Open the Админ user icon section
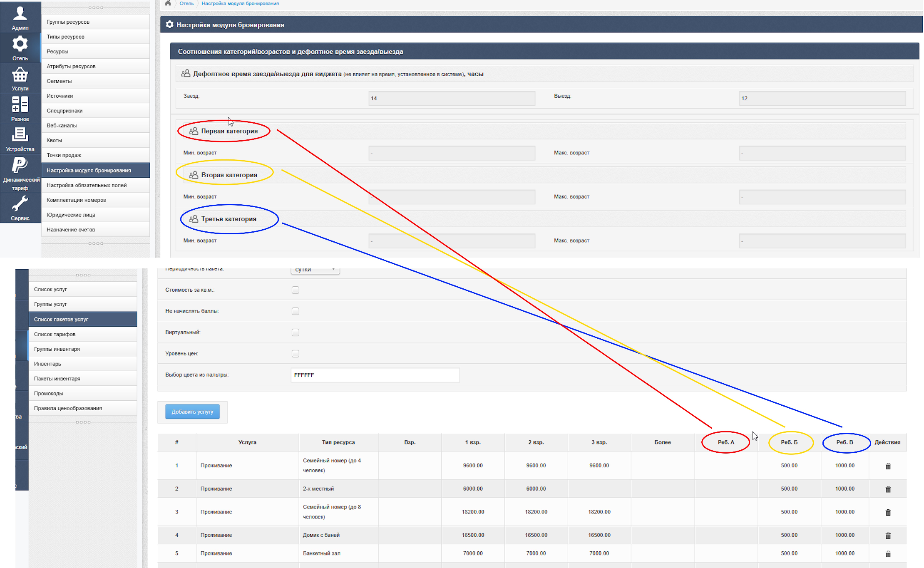 (20, 17)
